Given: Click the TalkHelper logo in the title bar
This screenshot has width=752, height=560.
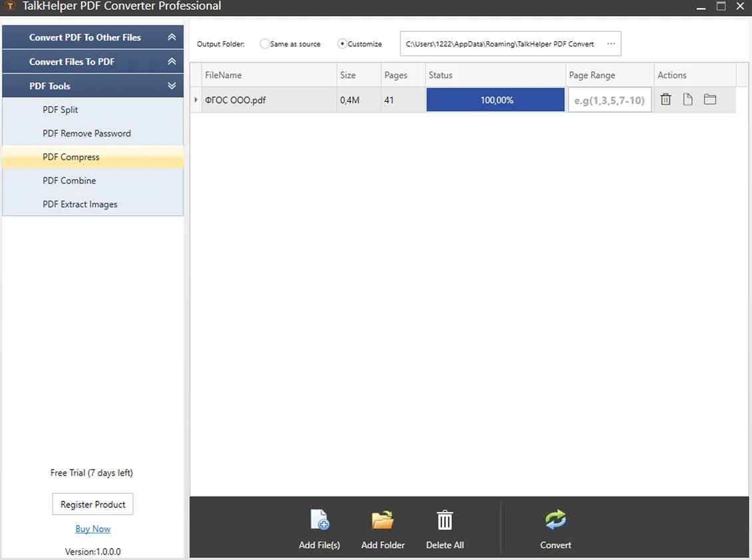Looking at the screenshot, I should [x=9, y=6].
